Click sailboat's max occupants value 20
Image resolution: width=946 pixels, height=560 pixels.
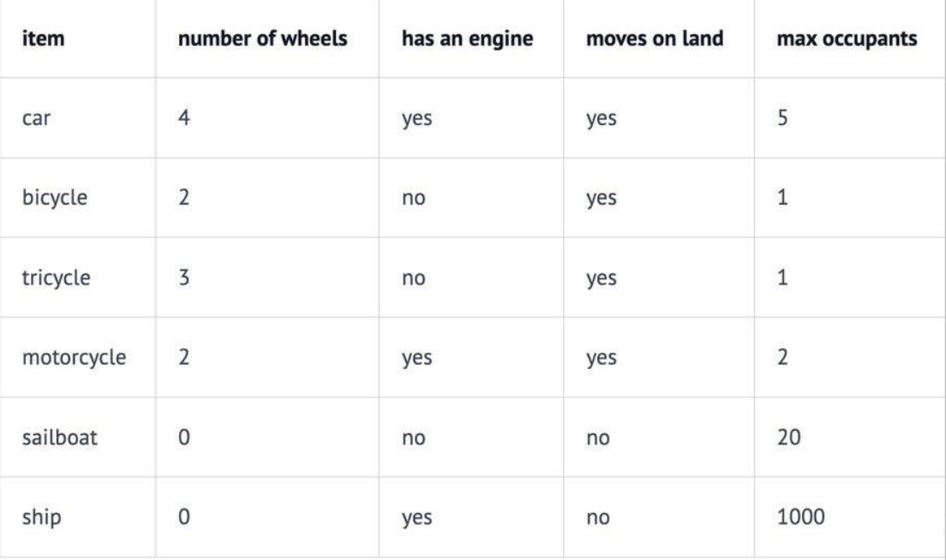[x=788, y=437]
